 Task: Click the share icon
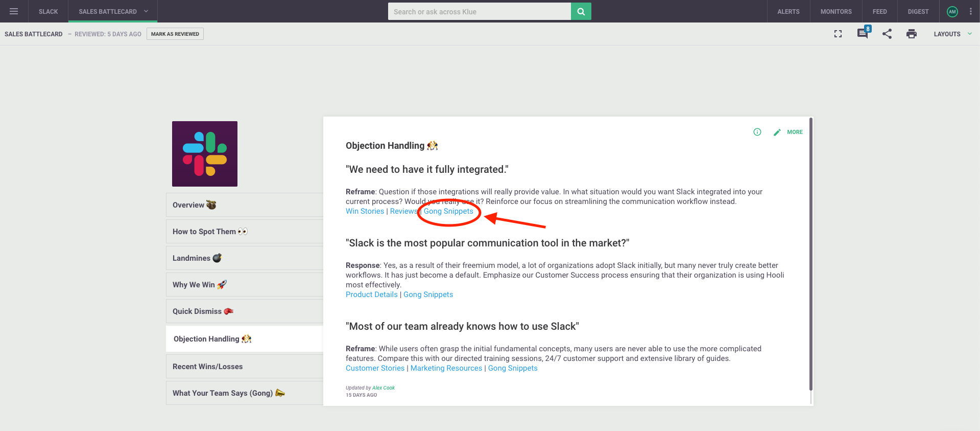(887, 34)
